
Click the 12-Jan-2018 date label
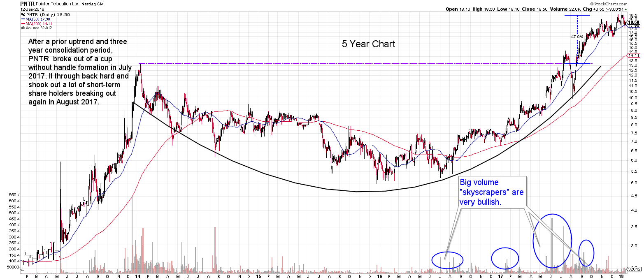click(32, 9)
